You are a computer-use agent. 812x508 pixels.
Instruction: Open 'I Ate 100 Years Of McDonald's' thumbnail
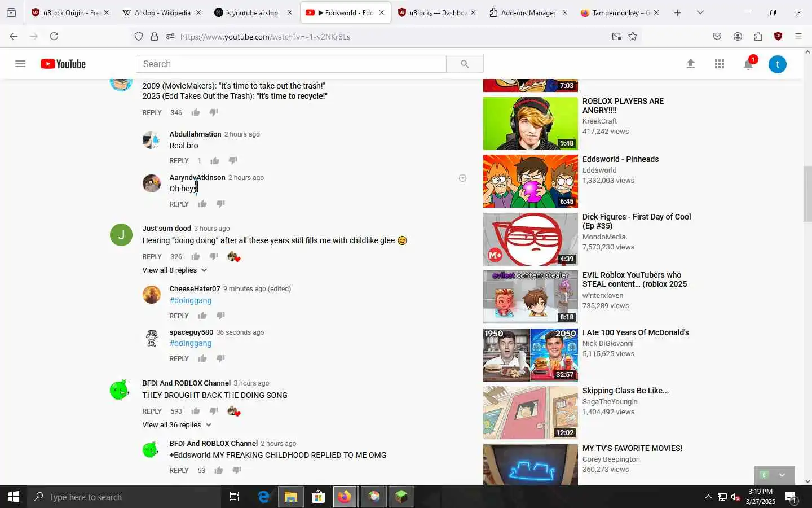[x=530, y=355]
